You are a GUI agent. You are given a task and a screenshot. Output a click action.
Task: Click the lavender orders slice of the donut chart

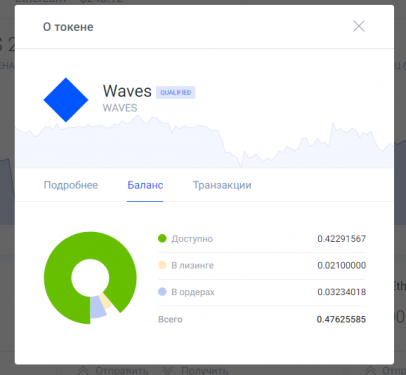click(98, 307)
